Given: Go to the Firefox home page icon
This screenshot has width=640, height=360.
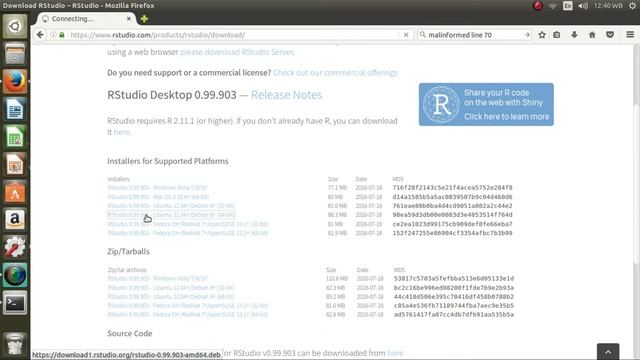Looking at the screenshot, I should click(592, 35).
